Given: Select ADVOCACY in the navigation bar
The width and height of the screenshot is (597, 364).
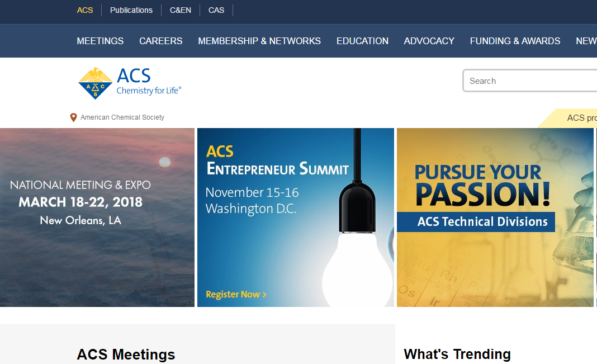Looking at the screenshot, I should click(429, 41).
